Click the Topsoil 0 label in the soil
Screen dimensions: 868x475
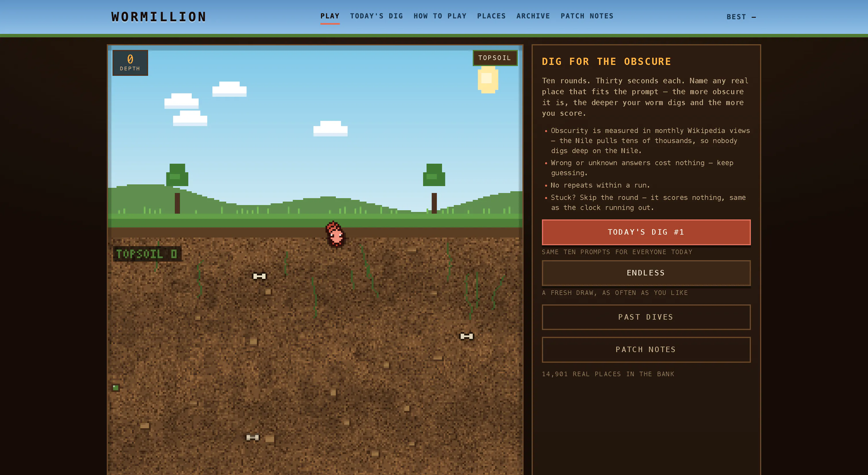click(x=147, y=254)
